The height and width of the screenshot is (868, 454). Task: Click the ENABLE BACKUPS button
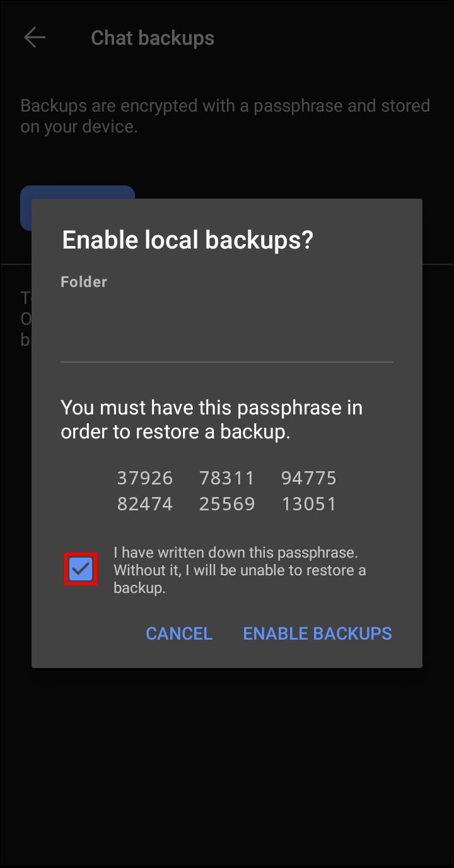click(x=317, y=633)
